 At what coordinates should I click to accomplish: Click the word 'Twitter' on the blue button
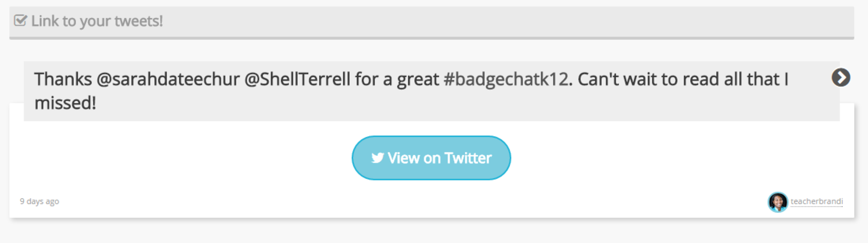coord(468,158)
